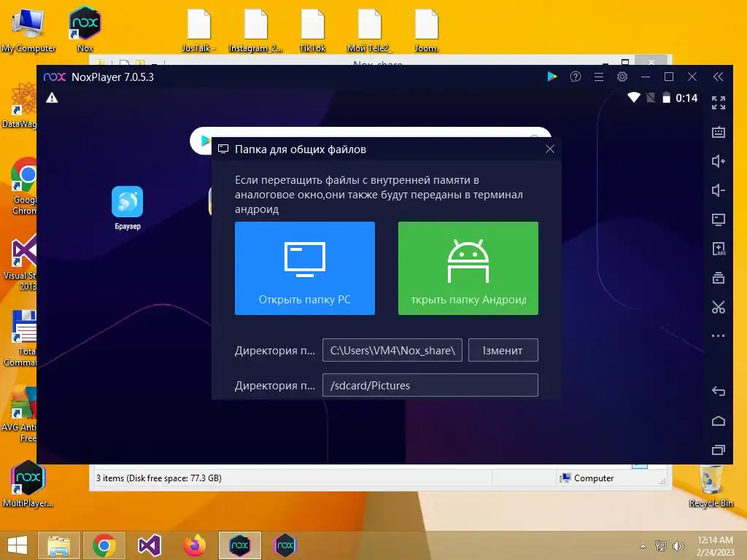This screenshot has height=560, width=747.
Task: Click the Android Home button in sidebar
Action: (719, 421)
